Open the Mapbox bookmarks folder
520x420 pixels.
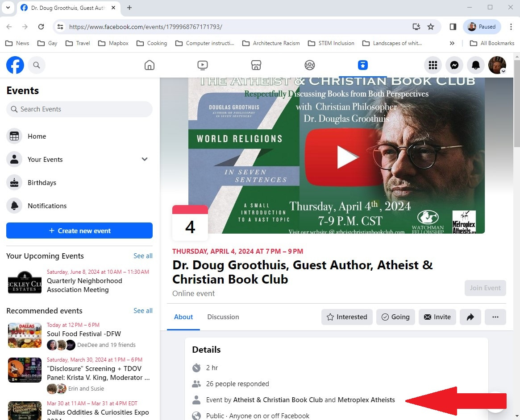click(x=113, y=43)
